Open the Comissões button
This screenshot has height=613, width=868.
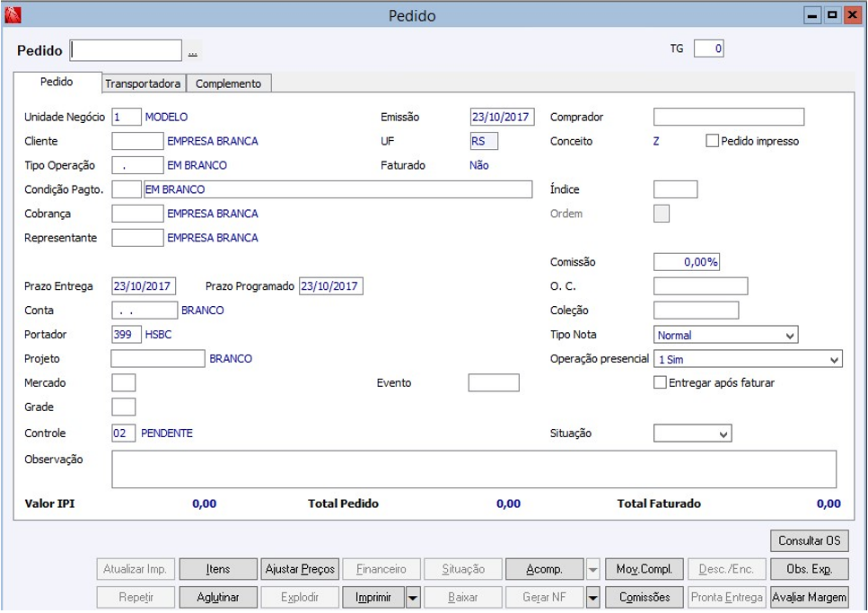(x=644, y=597)
